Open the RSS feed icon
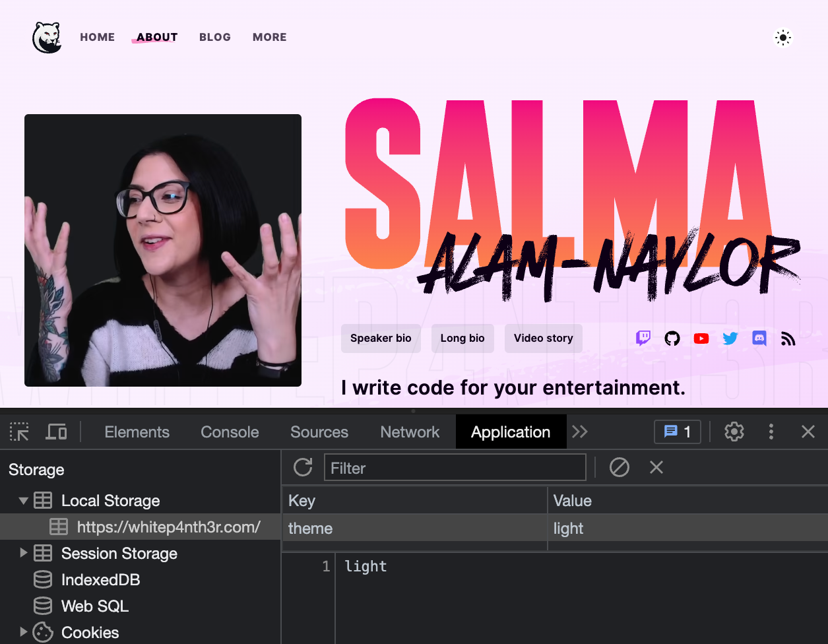 tap(788, 338)
